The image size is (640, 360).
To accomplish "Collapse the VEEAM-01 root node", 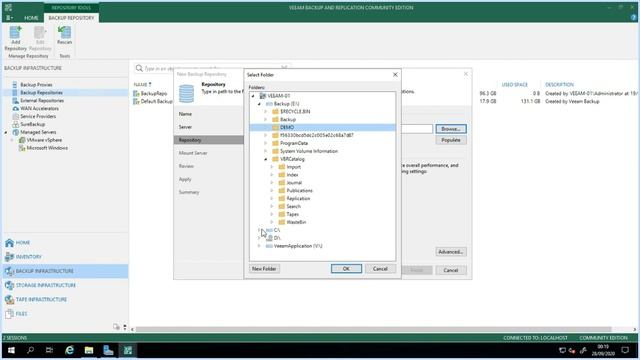I will click(x=253, y=96).
